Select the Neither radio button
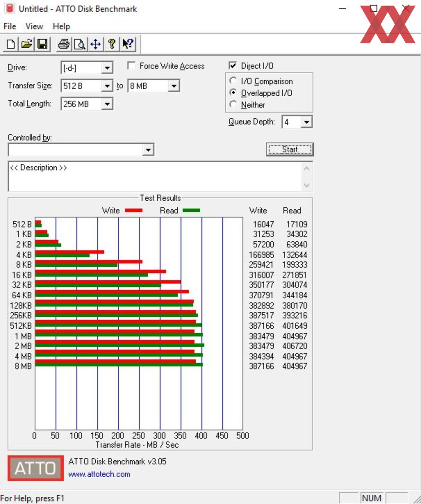Viewport: 421px width, 504px height. [x=233, y=104]
